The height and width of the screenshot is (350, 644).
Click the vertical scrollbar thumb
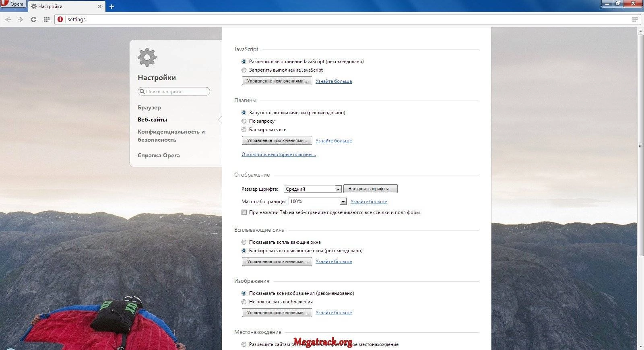(640, 145)
